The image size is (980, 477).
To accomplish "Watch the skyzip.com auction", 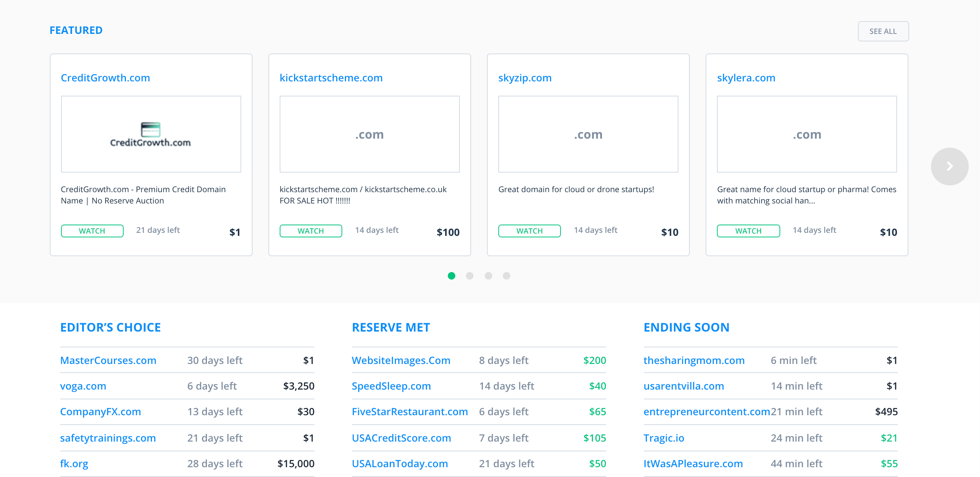I will 529,231.
